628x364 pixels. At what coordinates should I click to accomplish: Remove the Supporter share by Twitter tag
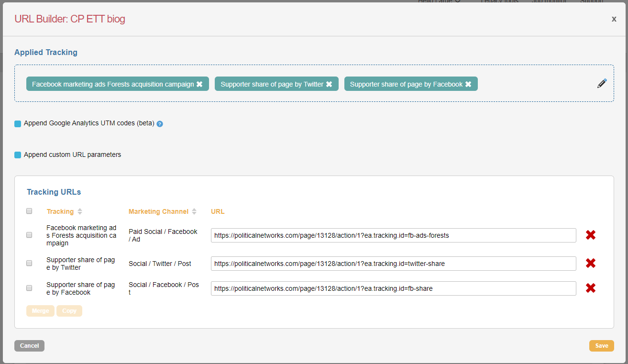[329, 84]
